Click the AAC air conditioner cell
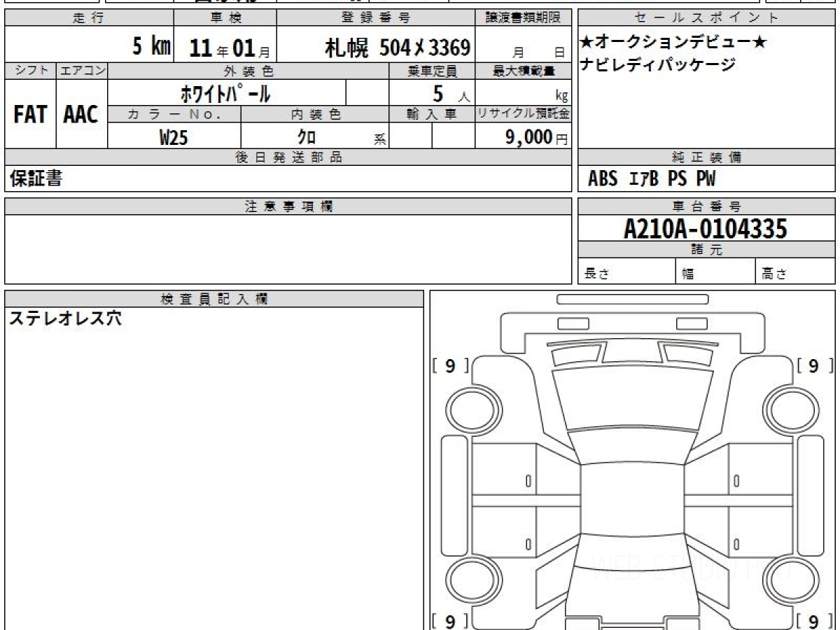Image resolution: width=840 pixels, height=630 pixels. (81, 114)
